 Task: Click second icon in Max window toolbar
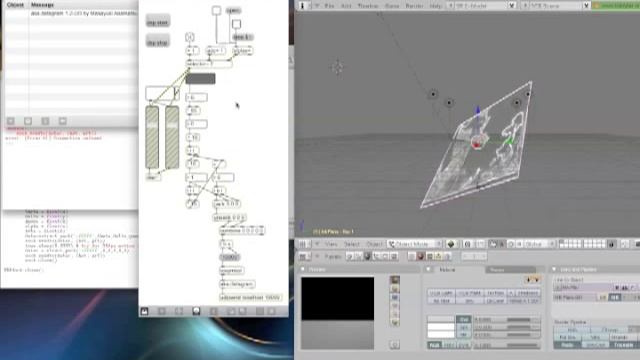click(x=28, y=121)
